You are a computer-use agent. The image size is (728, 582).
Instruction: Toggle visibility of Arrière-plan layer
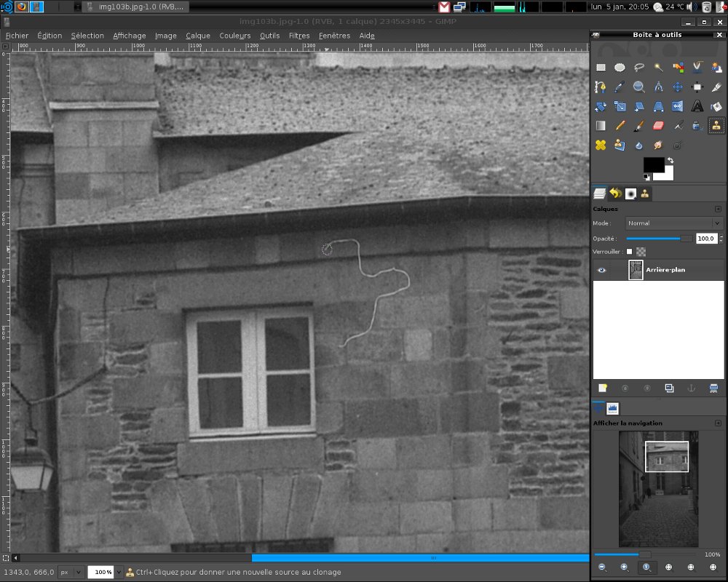pyautogui.click(x=602, y=270)
